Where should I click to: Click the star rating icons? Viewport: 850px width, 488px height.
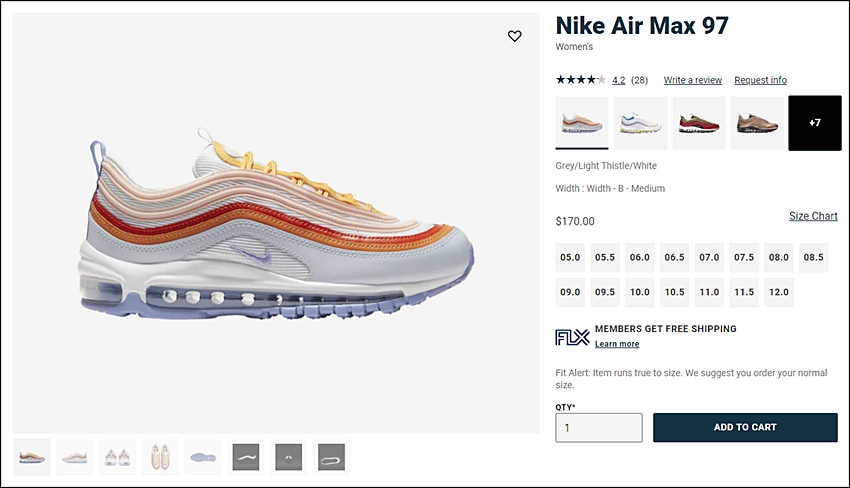coord(581,80)
